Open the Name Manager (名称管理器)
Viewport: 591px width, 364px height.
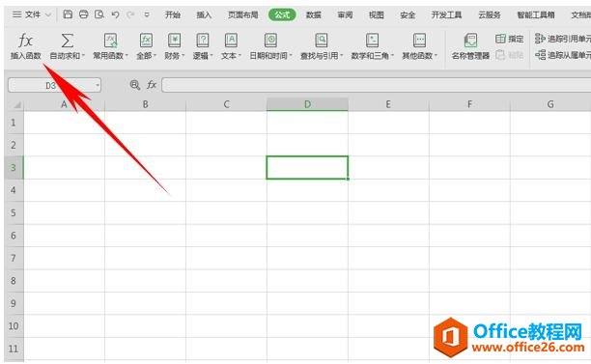pos(470,46)
